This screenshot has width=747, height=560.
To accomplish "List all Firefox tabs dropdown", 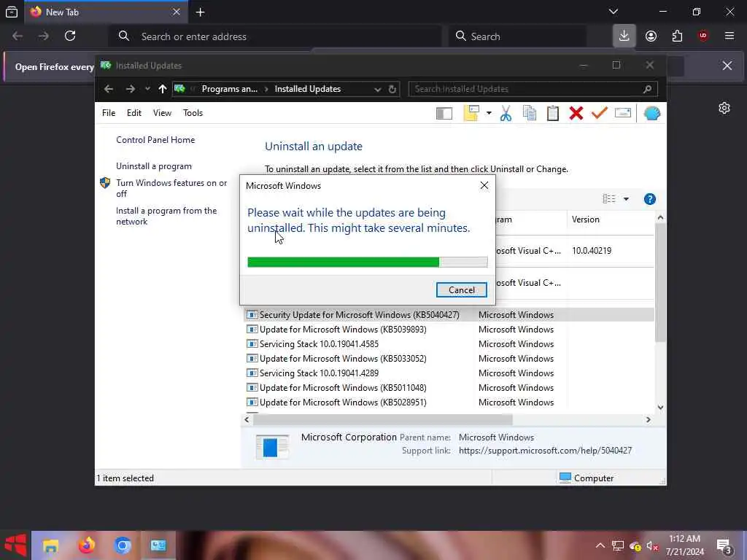I will (614, 12).
